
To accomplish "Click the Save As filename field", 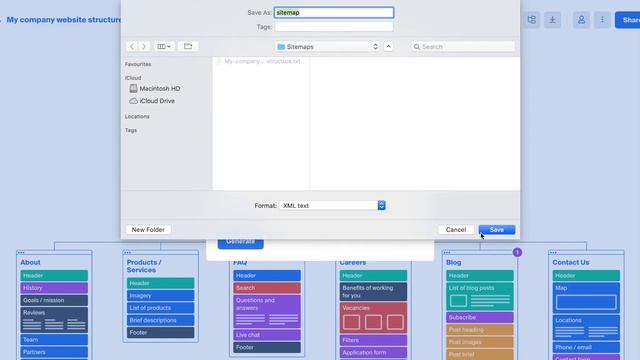I will 334,13.
